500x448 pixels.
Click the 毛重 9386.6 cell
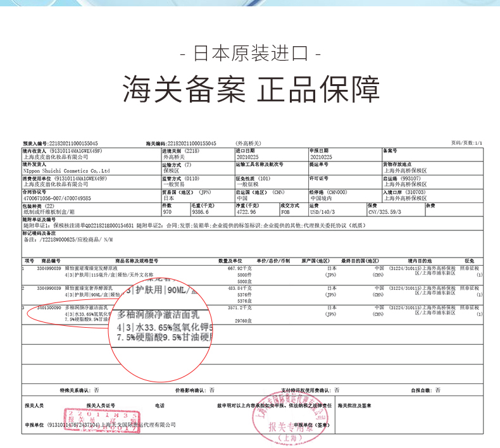click(213, 209)
